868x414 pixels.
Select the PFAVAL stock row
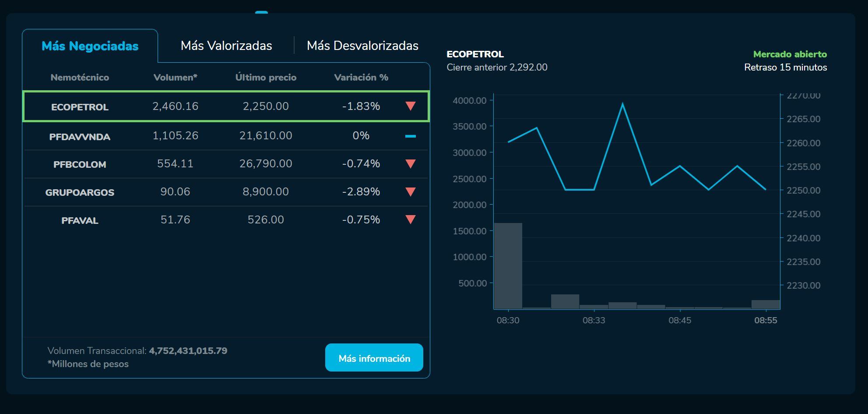click(80, 220)
